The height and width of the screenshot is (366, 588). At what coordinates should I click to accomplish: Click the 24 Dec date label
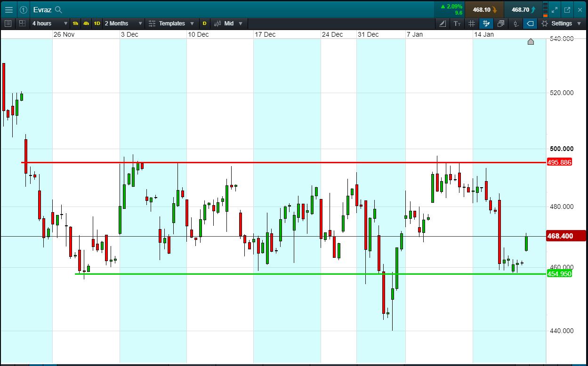click(332, 34)
